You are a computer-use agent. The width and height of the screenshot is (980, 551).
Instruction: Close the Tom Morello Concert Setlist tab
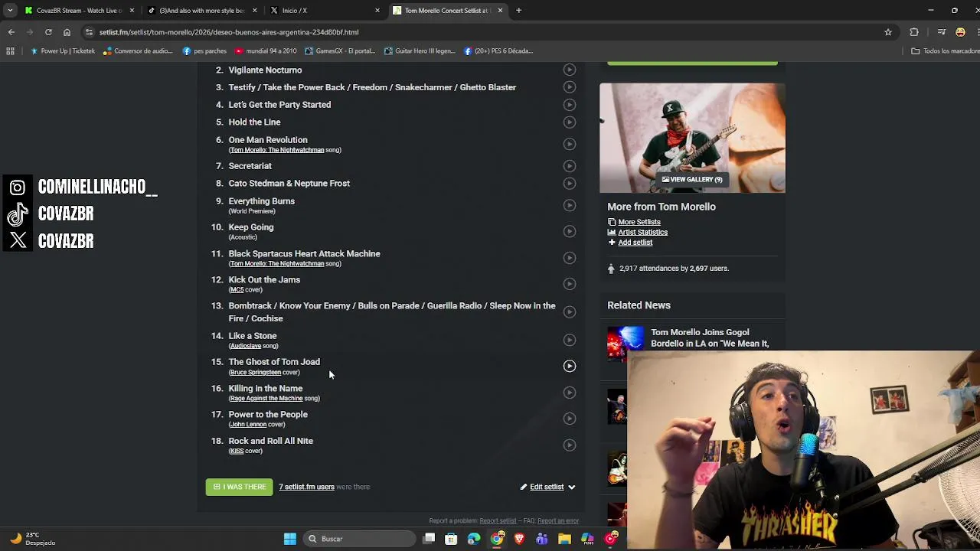coord(500,11)
